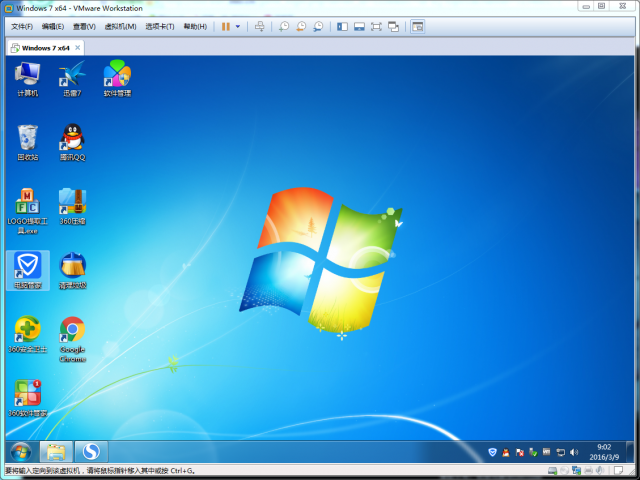
Task: Select the 迅雷7 desktop shortcut
Action: [72, 79]
